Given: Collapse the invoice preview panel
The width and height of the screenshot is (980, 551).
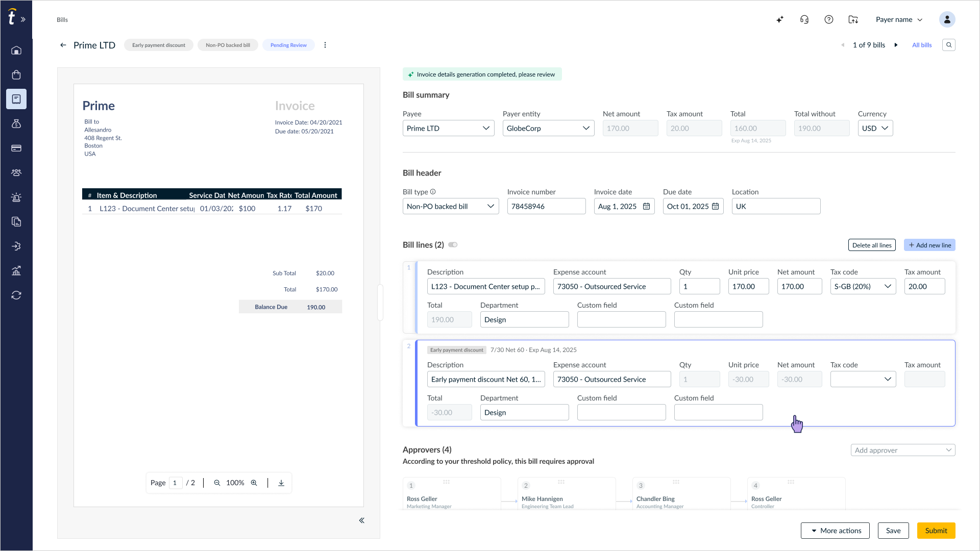Looking at the screenshot, I should (x=362, y=520).
